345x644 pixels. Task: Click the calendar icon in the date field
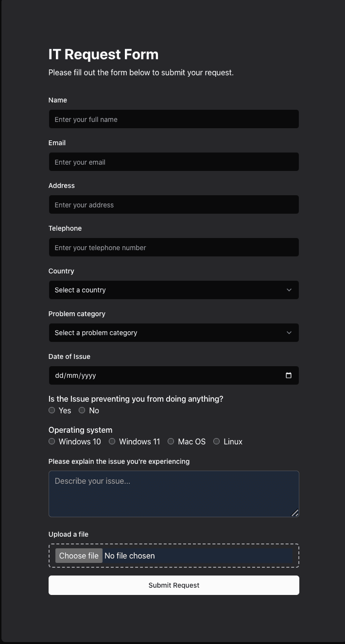tap(288, 375)
